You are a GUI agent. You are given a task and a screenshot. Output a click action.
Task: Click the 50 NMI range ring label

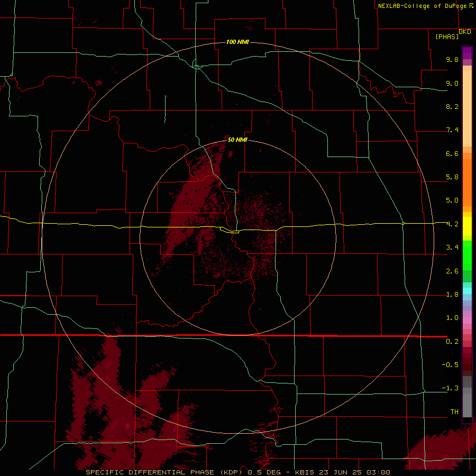point(237,140)
